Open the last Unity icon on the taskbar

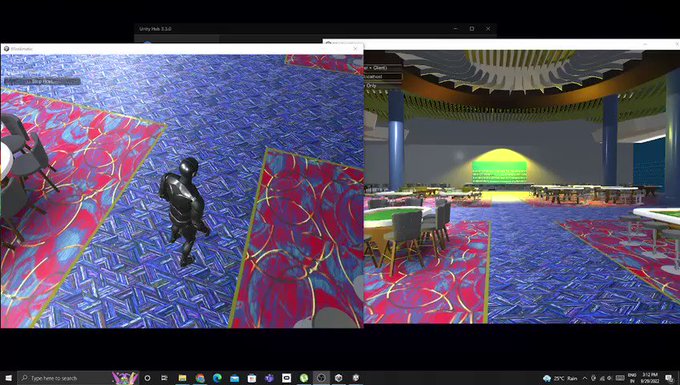tap(356, 378)
